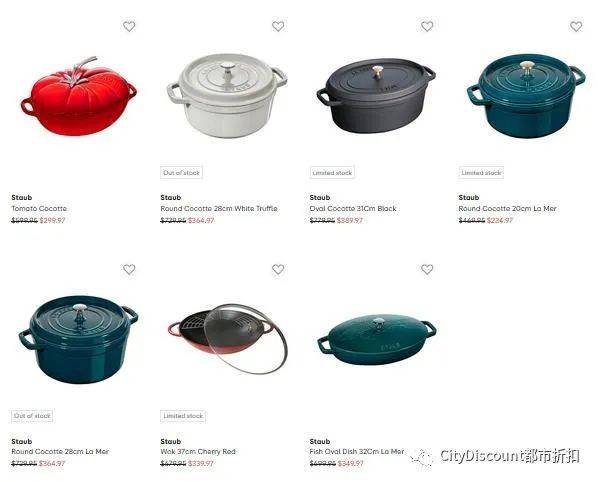
Task: Open Fish Oval Dish 32Cm La Mer link
Action: [x=357, y=451]
